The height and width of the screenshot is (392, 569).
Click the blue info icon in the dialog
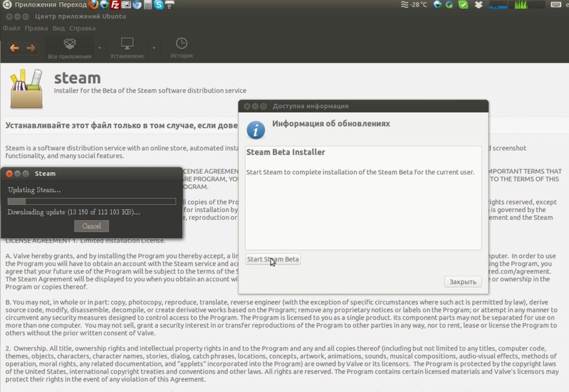click(x=256, y=130)
